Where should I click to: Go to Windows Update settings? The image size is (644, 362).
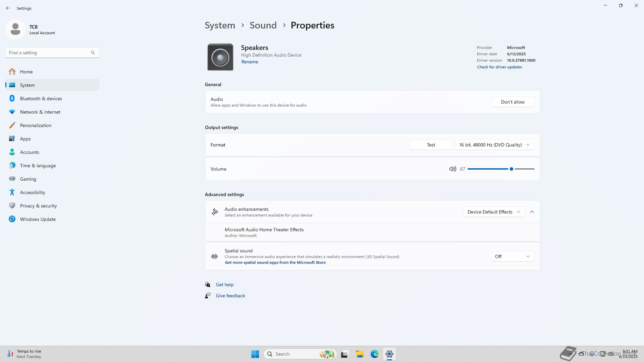(x=38, y=219)
